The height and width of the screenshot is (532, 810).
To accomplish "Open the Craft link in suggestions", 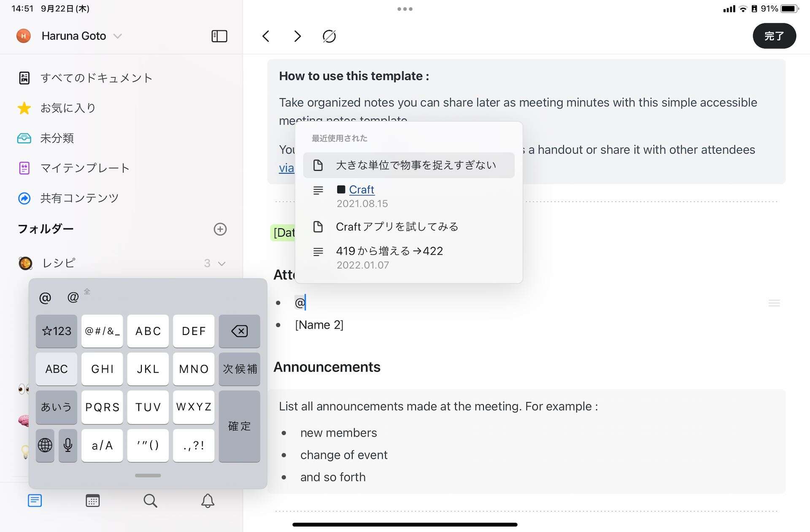I will (362, 189).
